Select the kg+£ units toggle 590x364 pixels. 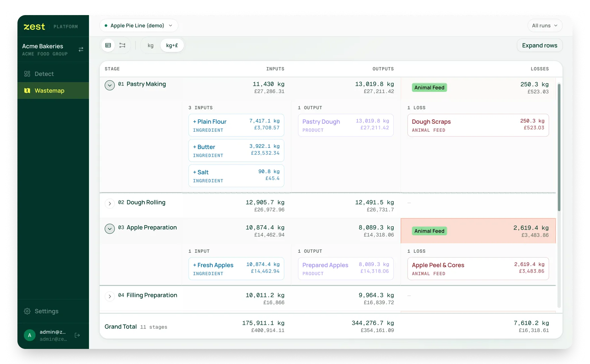(x=172, y=45)
